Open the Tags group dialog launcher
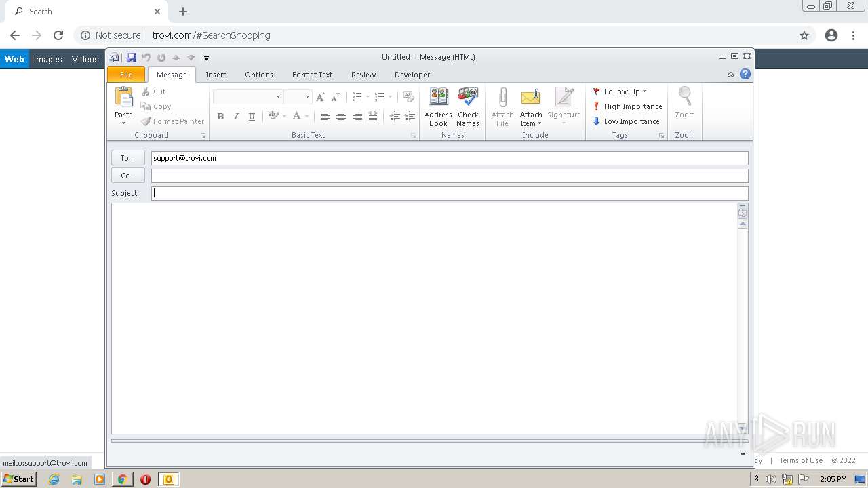The image size is (868, 488). pos(662,136)
